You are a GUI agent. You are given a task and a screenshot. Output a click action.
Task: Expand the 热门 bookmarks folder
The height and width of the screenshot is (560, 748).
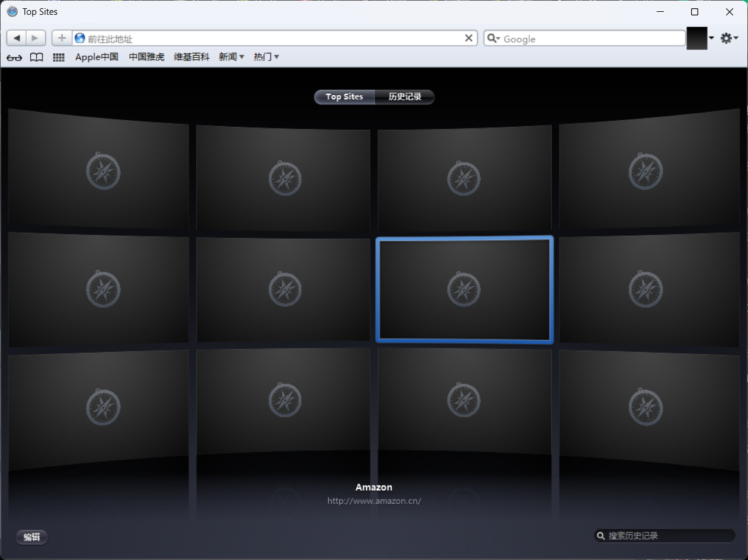tap(266, 57)
